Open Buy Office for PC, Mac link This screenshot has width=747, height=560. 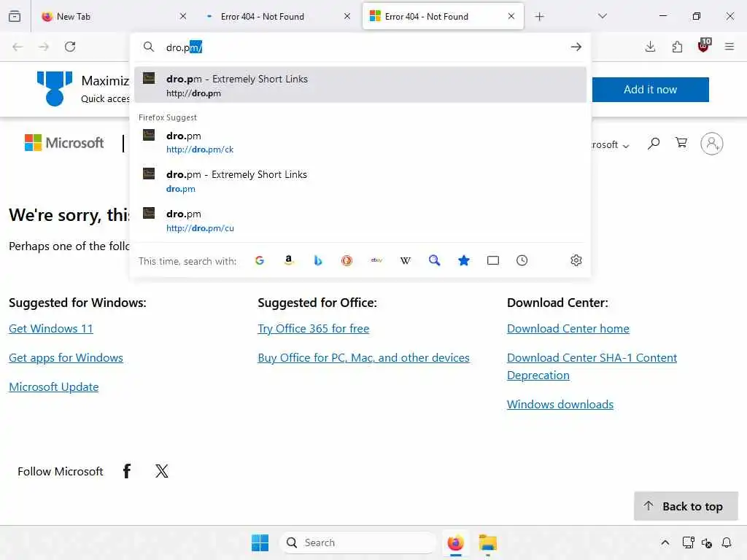[363, 357]
